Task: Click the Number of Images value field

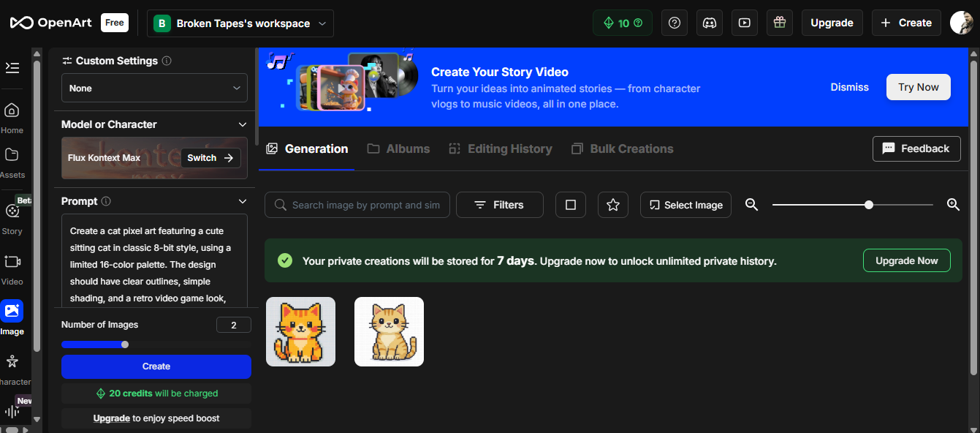Action: (x=234, y=325)
